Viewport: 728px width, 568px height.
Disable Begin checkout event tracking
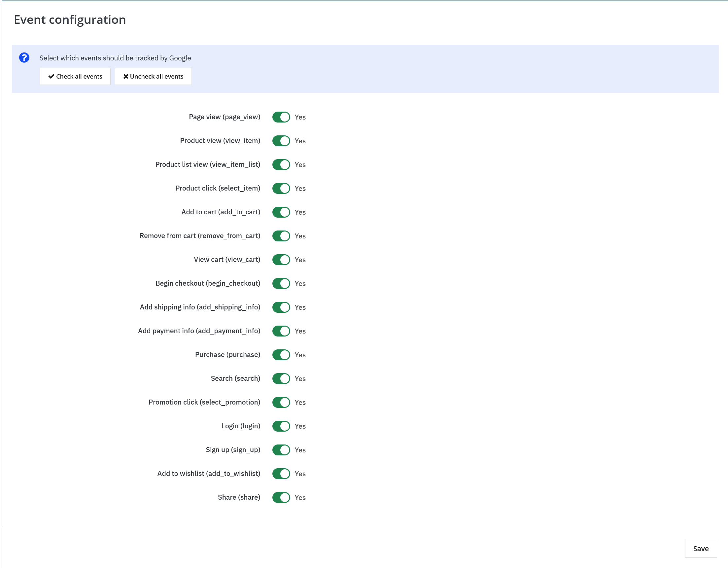point(281,283)
